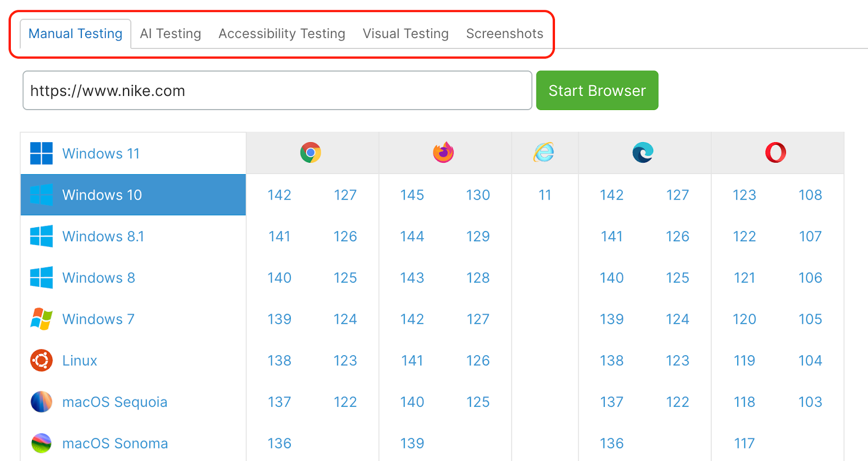Screen dimensions: 868x461
Task: Select Opera version 108 for Windows 10
Action: [x=810, y=195]
